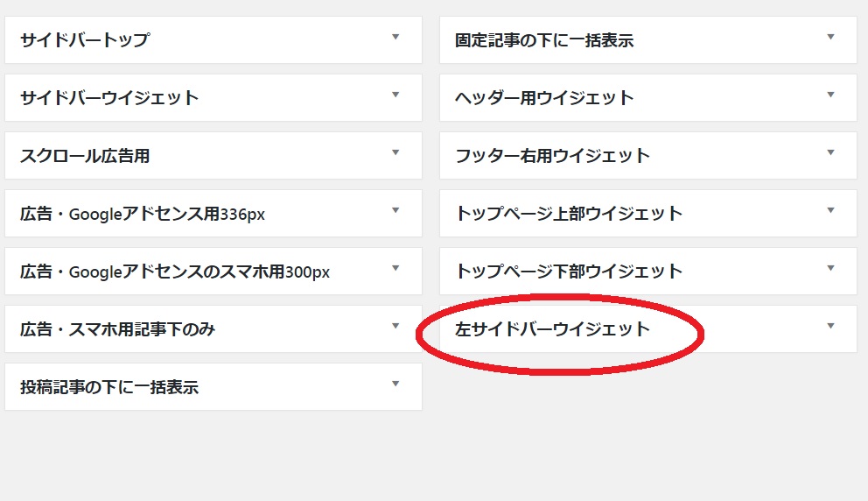Expand the サイドバートップ widget area arrow

[395, 37]
